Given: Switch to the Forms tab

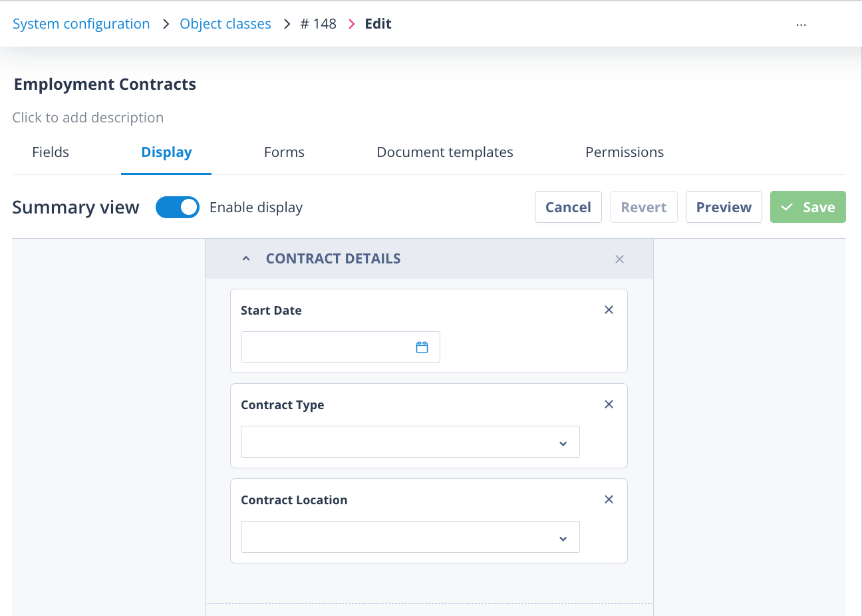Looking at the screenshot, I should pos(284,152).
